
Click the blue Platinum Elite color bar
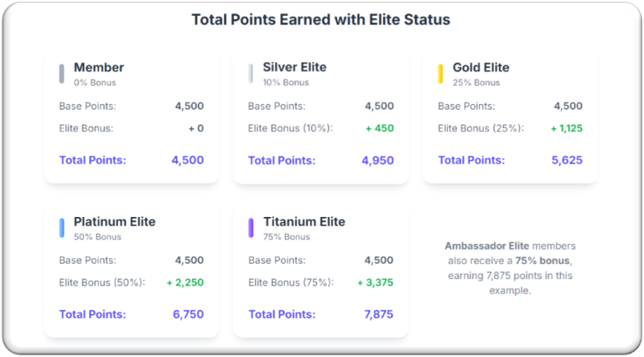click(62, 228)
